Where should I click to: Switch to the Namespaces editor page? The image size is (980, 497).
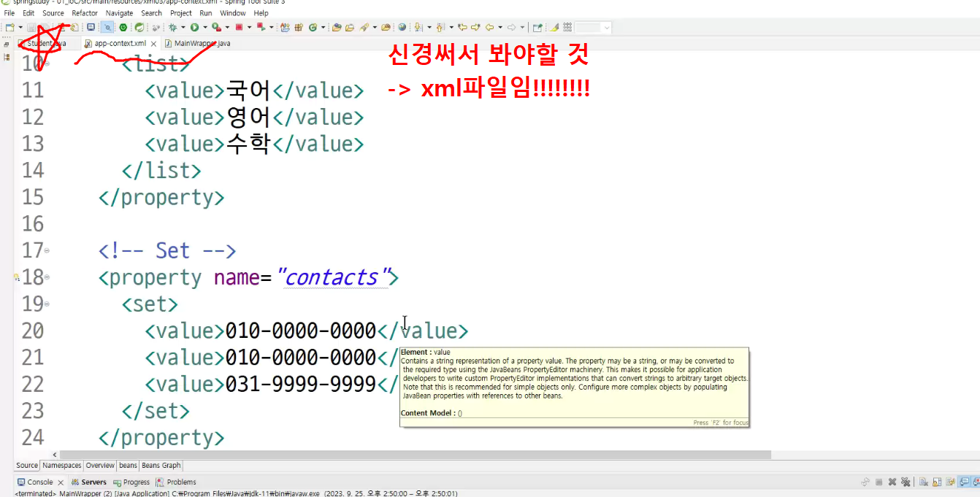click(x=62, y=465)
